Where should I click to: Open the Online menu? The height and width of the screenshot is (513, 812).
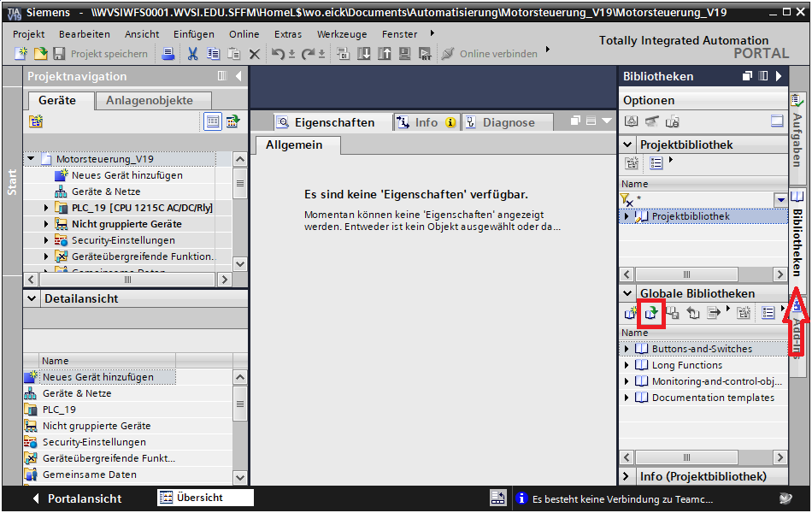[244, 34]
